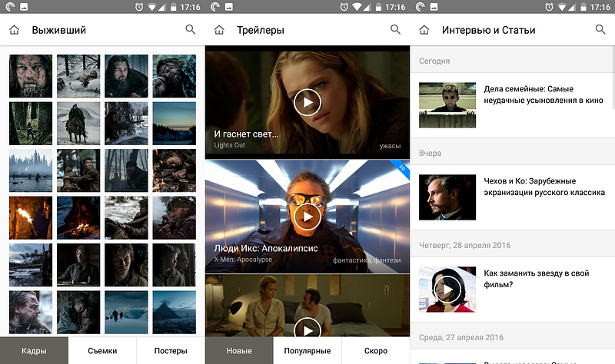Open close-up bloodied face still, first thumbnail

pos(31,76)
